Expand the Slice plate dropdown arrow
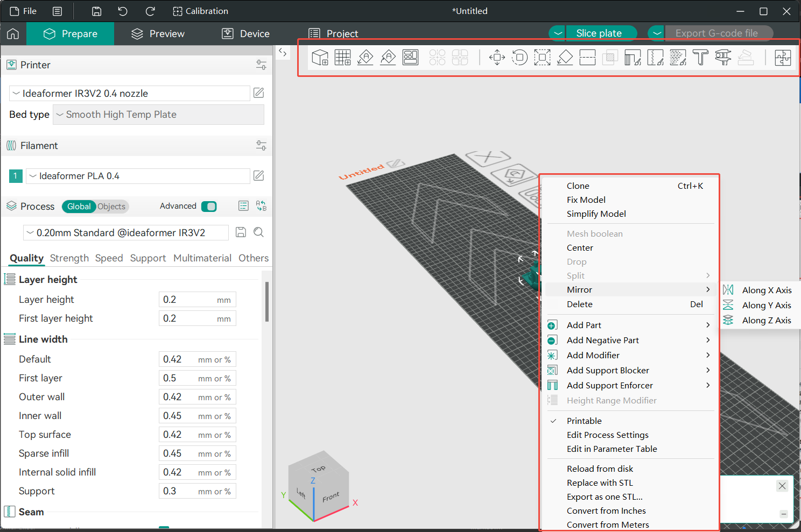801x532 pixels. pos(558,33)
